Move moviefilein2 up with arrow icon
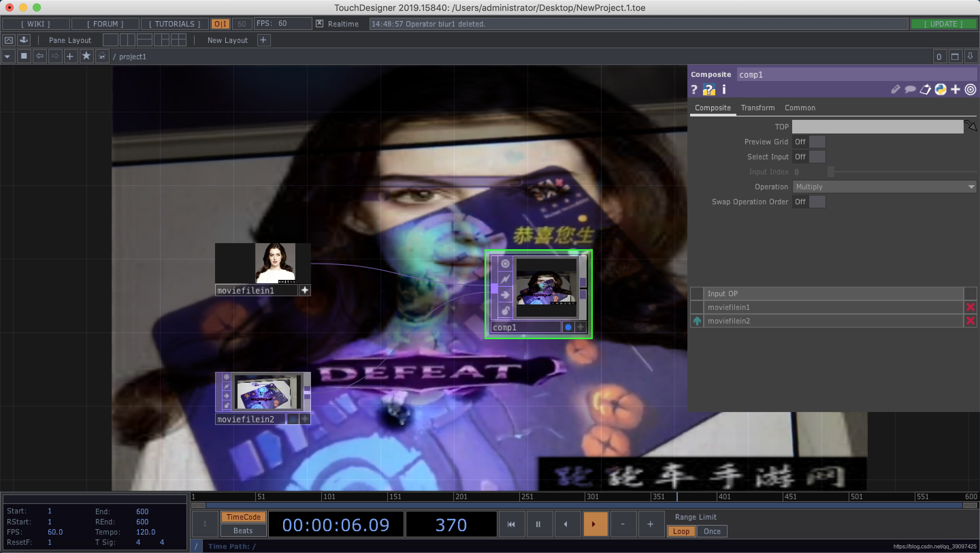 point(697,321)
